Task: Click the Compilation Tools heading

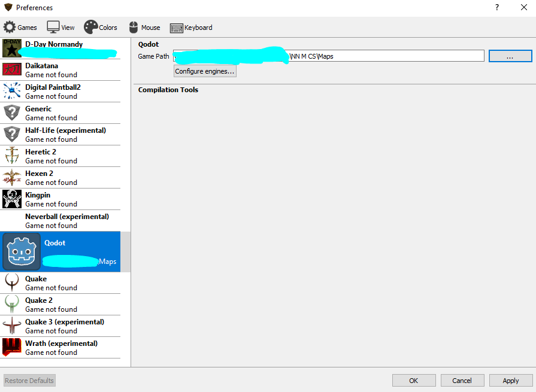Action: click(168, 90)
